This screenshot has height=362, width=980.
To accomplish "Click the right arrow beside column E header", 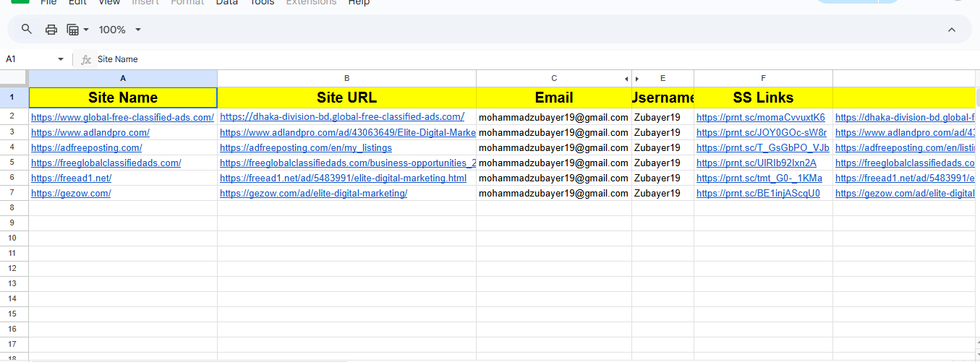I will (637, 78).
